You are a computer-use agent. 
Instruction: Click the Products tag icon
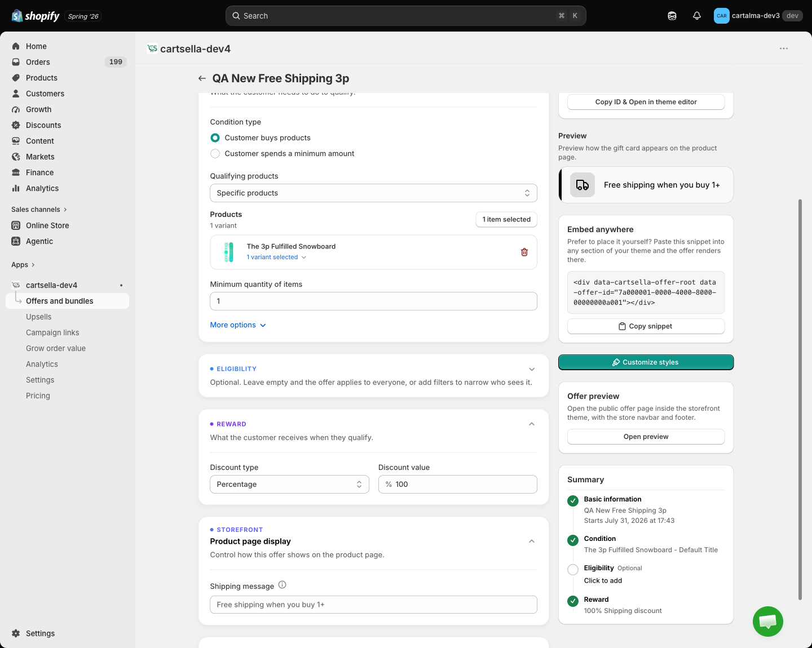[x=16, y=78]
